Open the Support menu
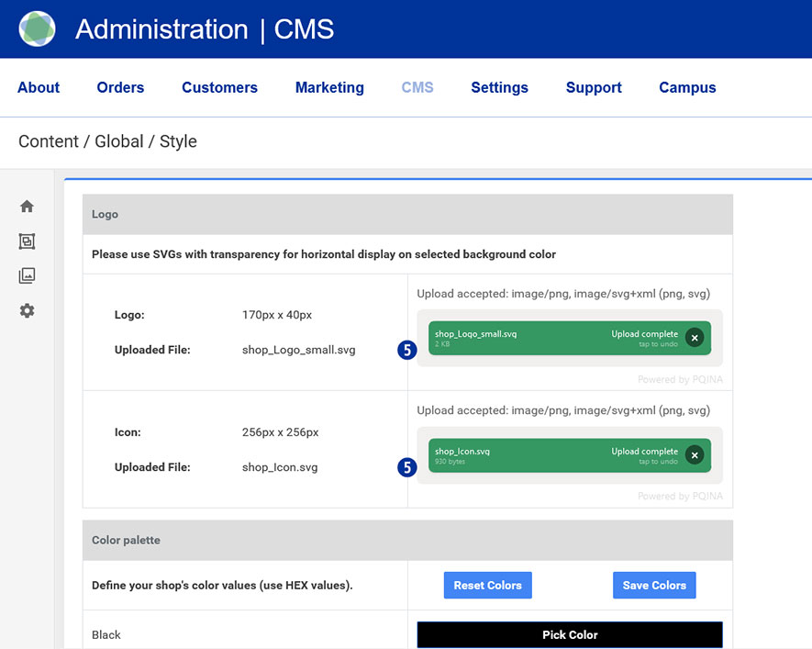 click(594, 88)
